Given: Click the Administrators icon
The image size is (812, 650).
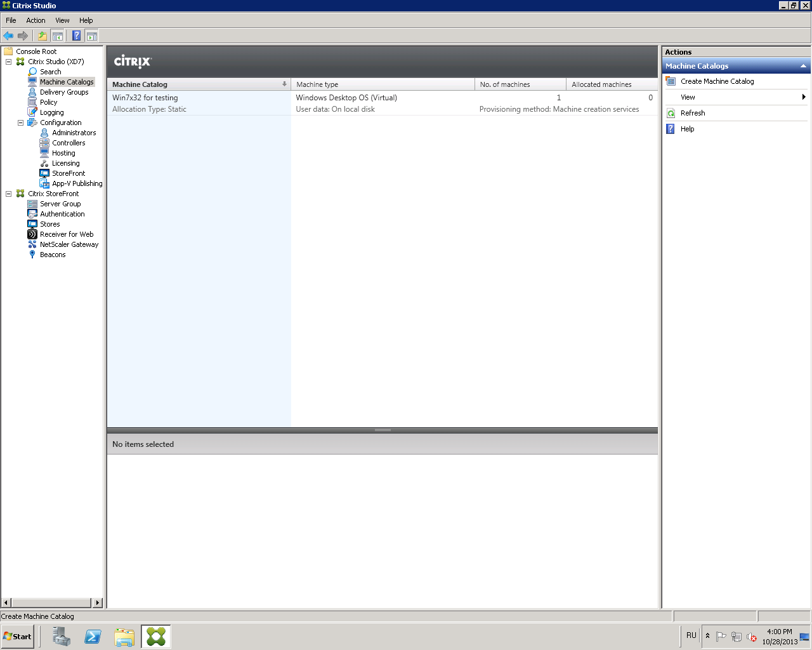Looking at the screenshot, I should [x=44, y=133].
